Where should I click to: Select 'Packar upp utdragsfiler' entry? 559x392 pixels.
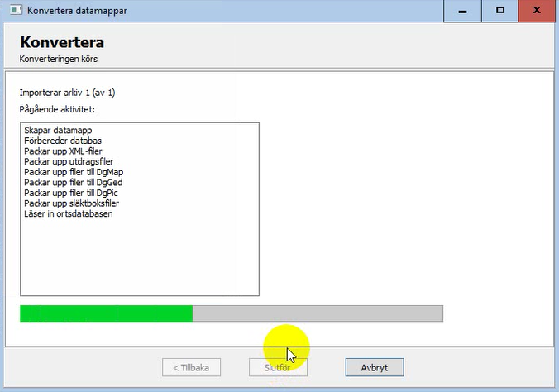[x=69, y=161]
